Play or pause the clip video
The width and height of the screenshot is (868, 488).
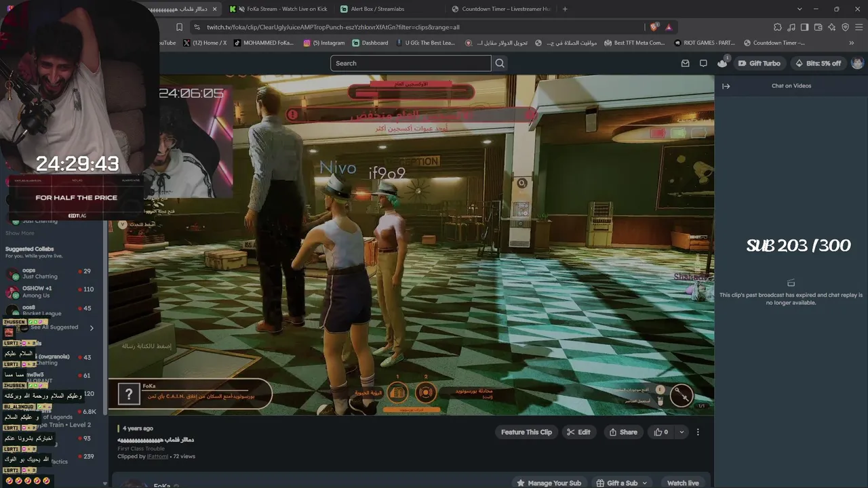click(411, 245)
